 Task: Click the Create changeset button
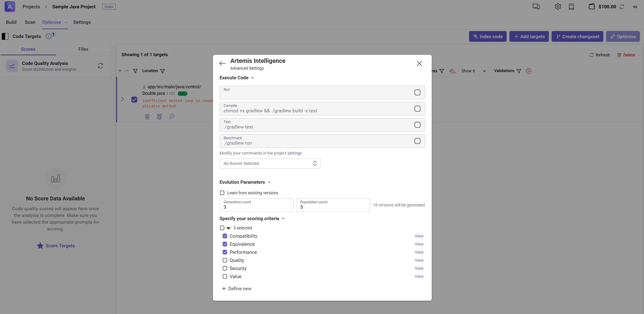[x=578, y=36]
